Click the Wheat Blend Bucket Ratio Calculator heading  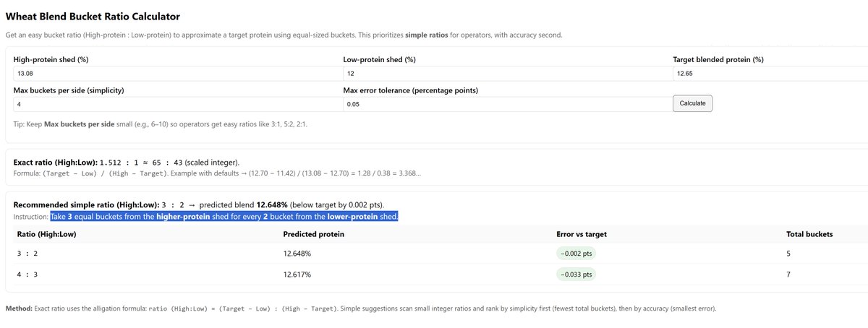click(93, 16)
